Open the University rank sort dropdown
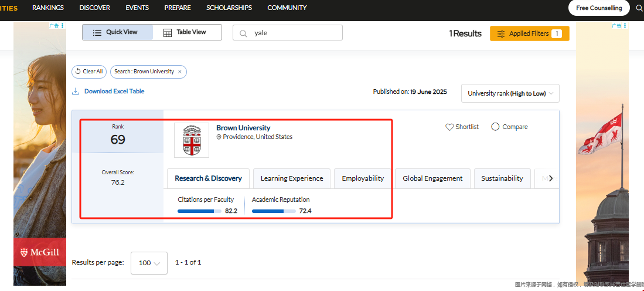 point(510,94)
